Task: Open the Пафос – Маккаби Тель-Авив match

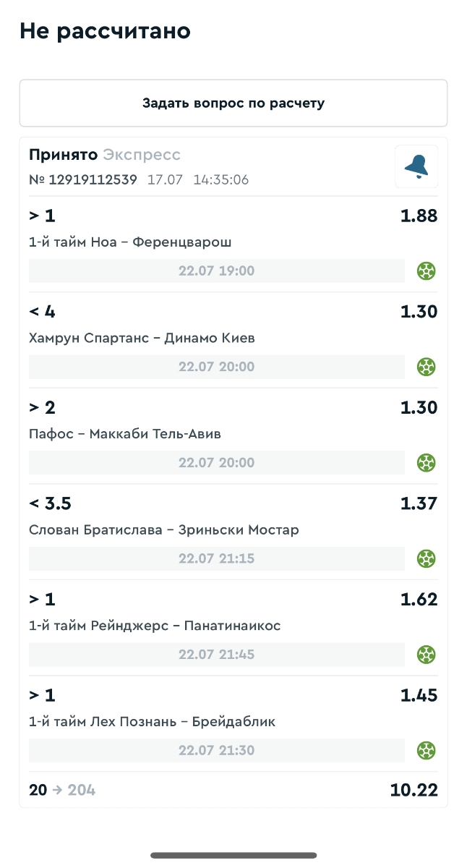Action: coord(125,434)
